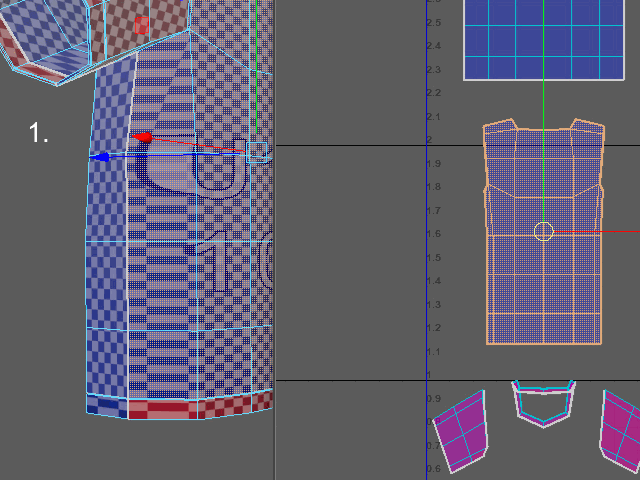The width and height of the screenshot is (640, 480).
Task: Click the small red square marker on the shoulder
Action: [x=142, y=25]
